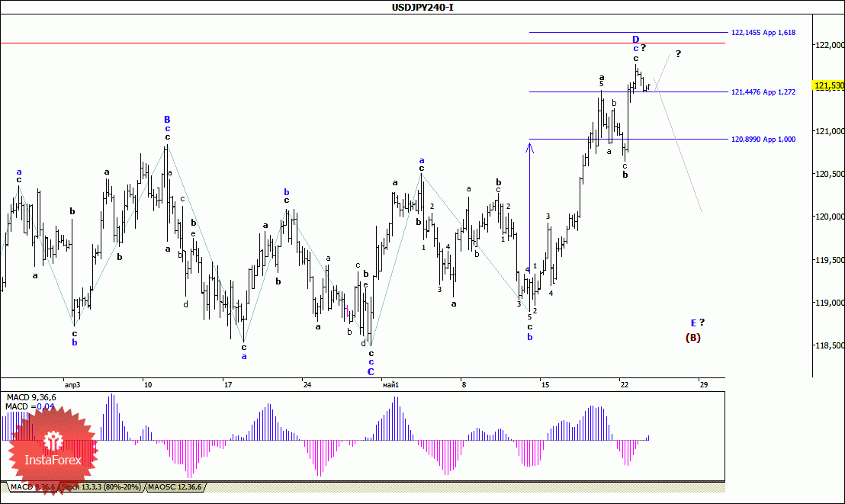Click date 24 on the time axis
Viewport: 845px width, 504px height.
[x=307, y=385]
